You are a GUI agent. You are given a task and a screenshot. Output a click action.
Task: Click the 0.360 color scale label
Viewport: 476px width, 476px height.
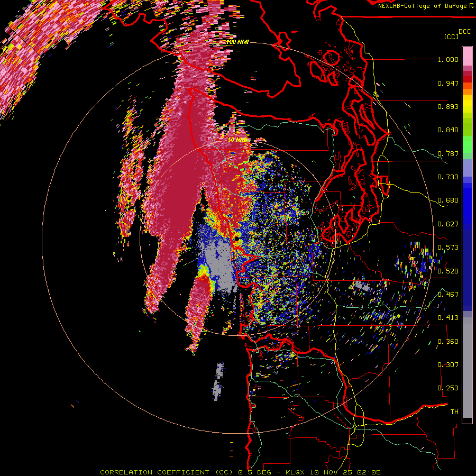coord(448,342)
